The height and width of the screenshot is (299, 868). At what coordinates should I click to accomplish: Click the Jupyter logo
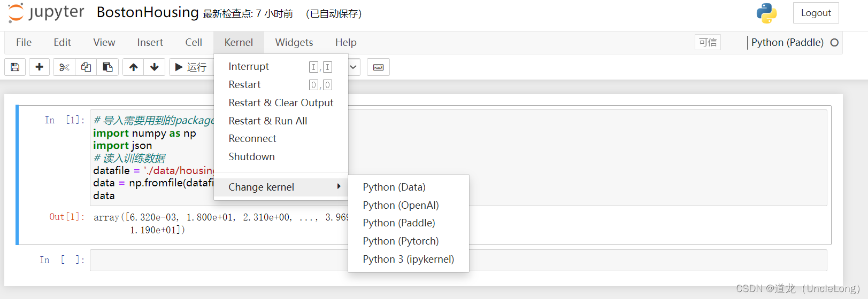point(46,13)
